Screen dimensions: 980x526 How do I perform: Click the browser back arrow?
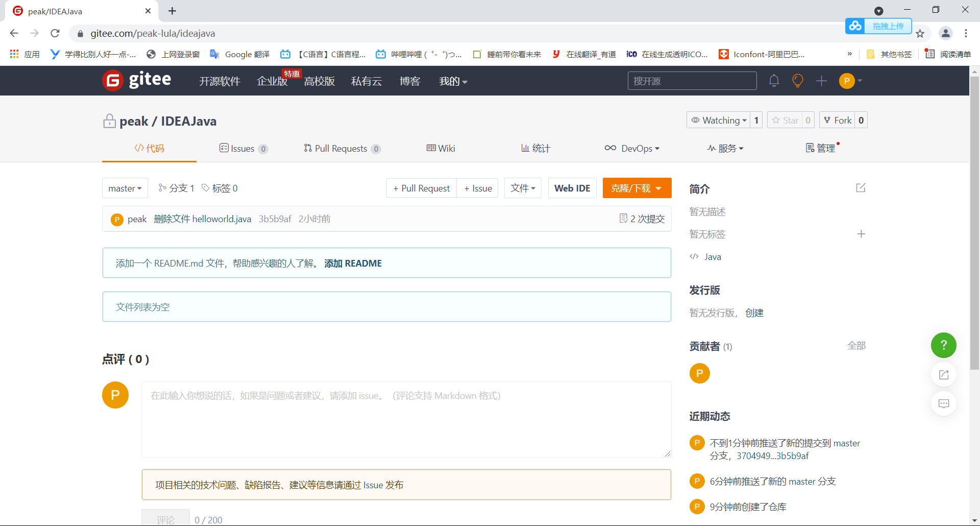pyautogui.click(x=14, y=33)
